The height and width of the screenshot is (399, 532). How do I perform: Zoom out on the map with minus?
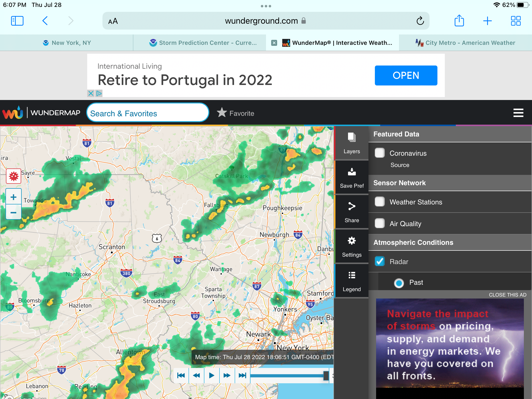(x=14, y=212)
